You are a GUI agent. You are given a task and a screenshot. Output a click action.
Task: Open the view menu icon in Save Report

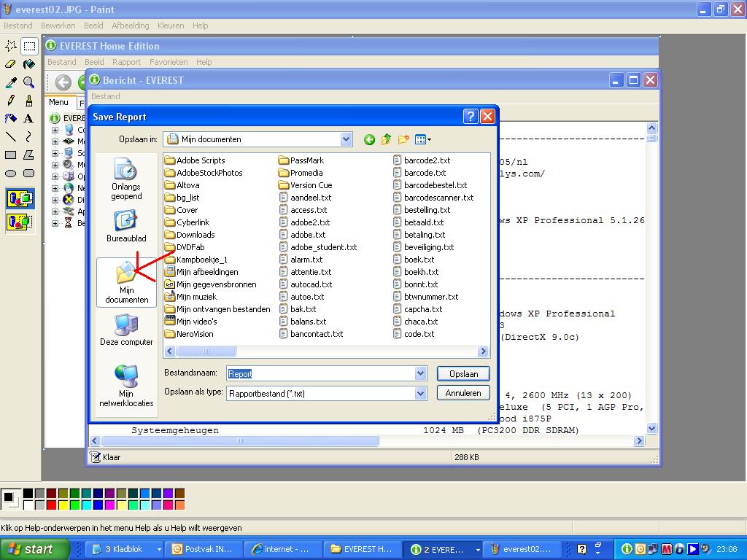pos(422,139)
